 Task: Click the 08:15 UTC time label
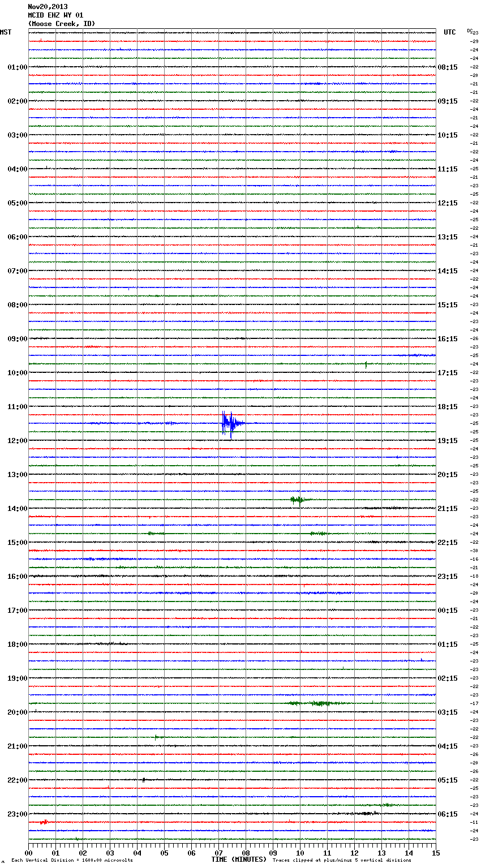[448, 67]
